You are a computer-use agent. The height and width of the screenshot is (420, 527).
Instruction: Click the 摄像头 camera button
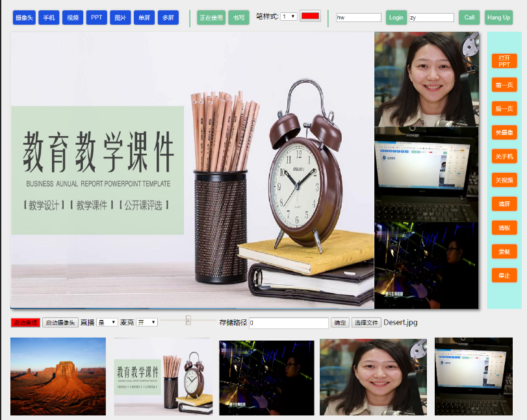24,18
